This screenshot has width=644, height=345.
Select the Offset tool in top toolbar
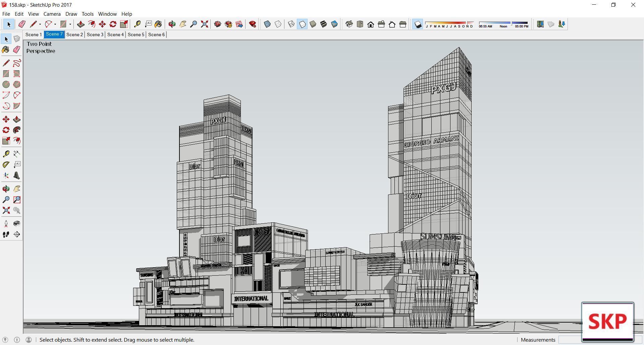pos(91,24)
